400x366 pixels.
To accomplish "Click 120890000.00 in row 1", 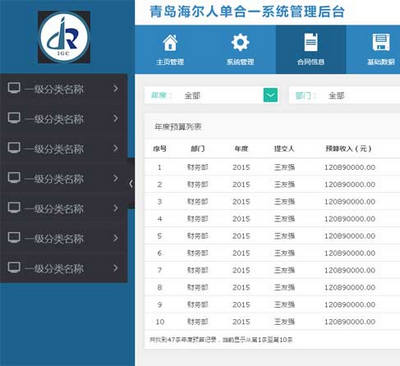I will [350, 167].
